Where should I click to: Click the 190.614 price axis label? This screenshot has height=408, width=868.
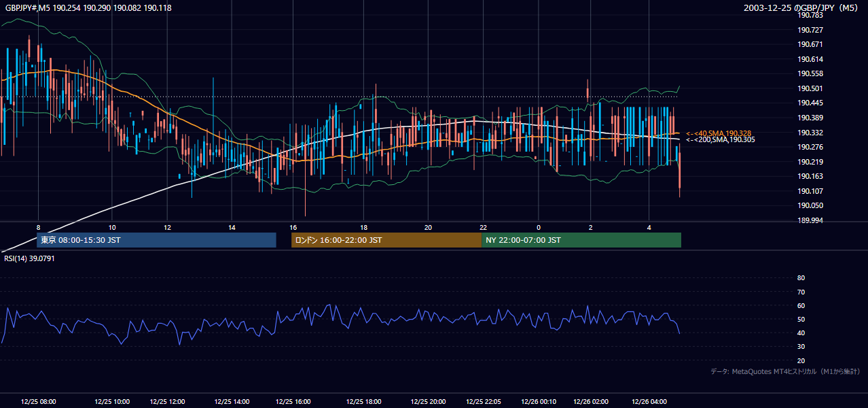[810, 59]
